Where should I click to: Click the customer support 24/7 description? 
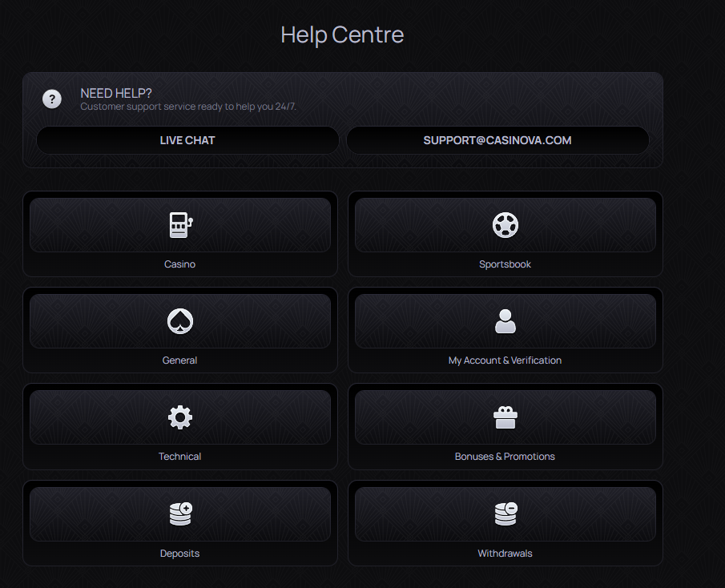pos(188,107)
